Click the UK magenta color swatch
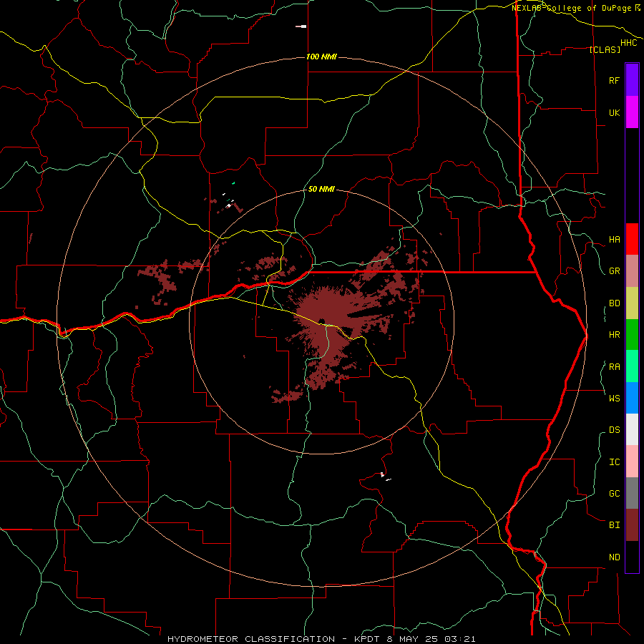 632,112
